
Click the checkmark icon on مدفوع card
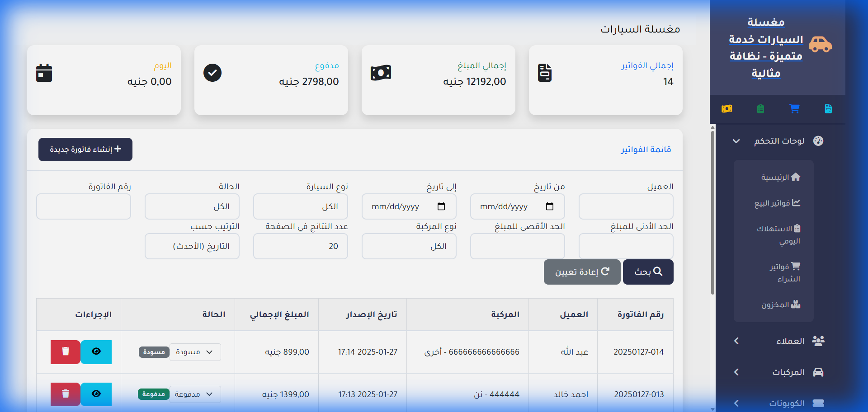[212, 73]
